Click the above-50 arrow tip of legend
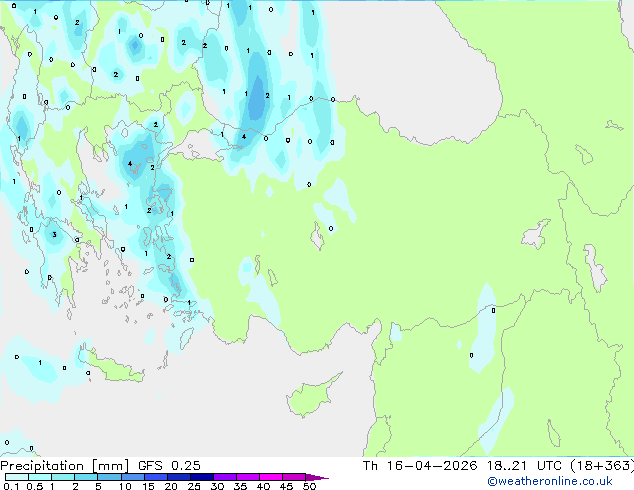Screen dimensions: 634x490 pos(317,477)
